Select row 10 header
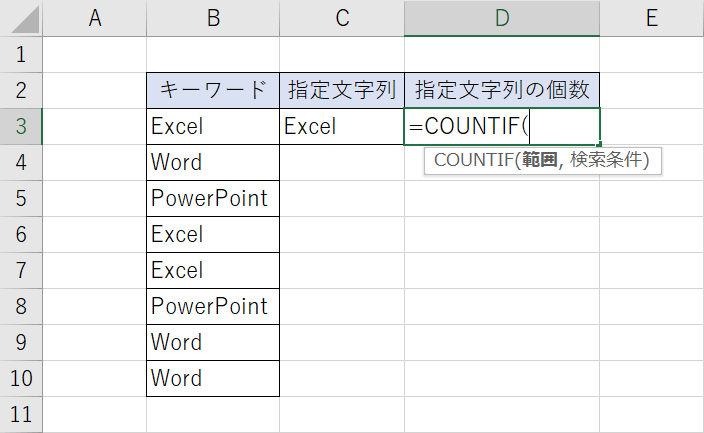 (x=21, y=378)
